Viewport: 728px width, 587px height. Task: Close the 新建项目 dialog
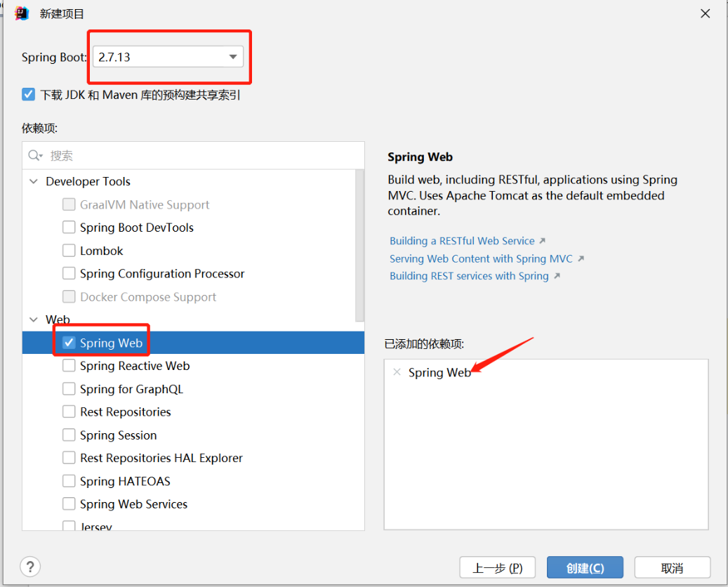[x=706, y=13]
